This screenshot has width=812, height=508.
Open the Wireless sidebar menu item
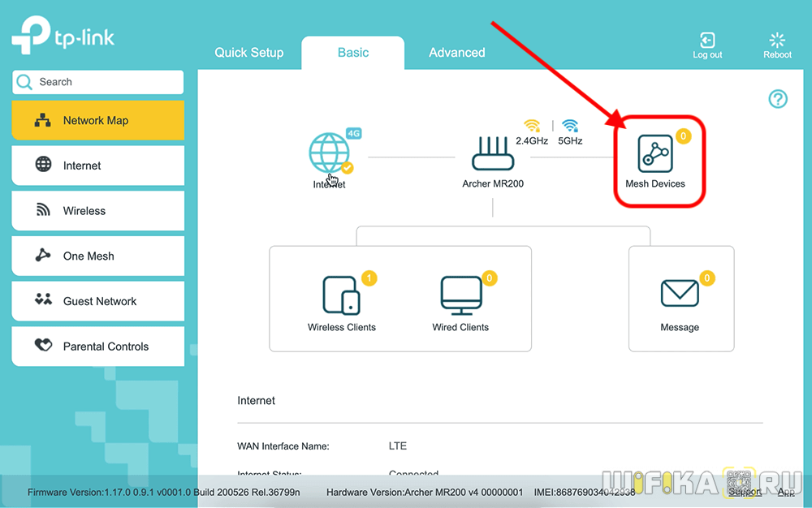coord(98,210)
